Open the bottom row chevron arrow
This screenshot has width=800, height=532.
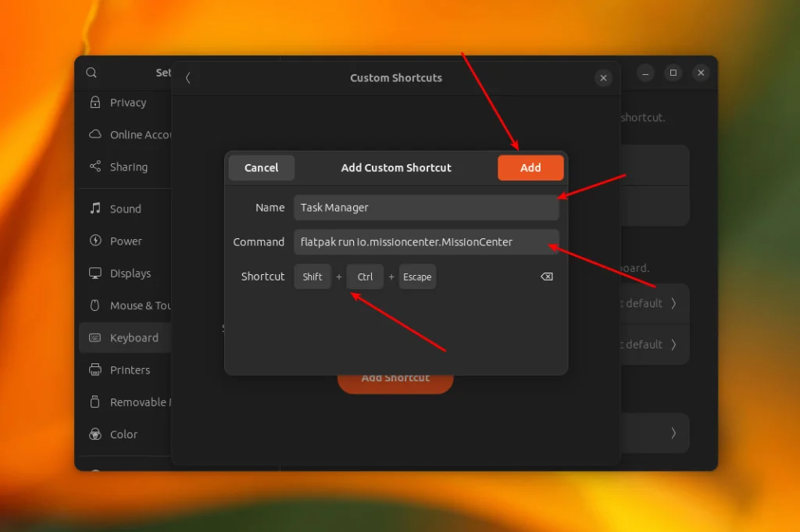tap(673, 433)
